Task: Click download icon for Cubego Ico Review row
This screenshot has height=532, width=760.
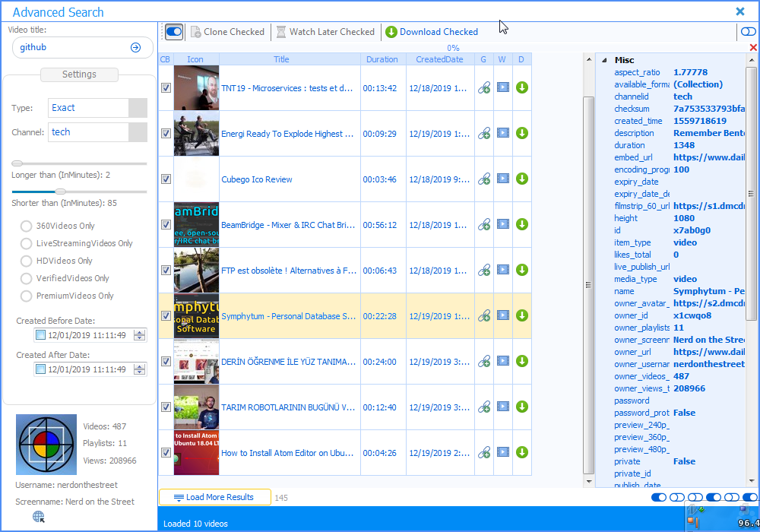Action: click(x=521, y=179)
